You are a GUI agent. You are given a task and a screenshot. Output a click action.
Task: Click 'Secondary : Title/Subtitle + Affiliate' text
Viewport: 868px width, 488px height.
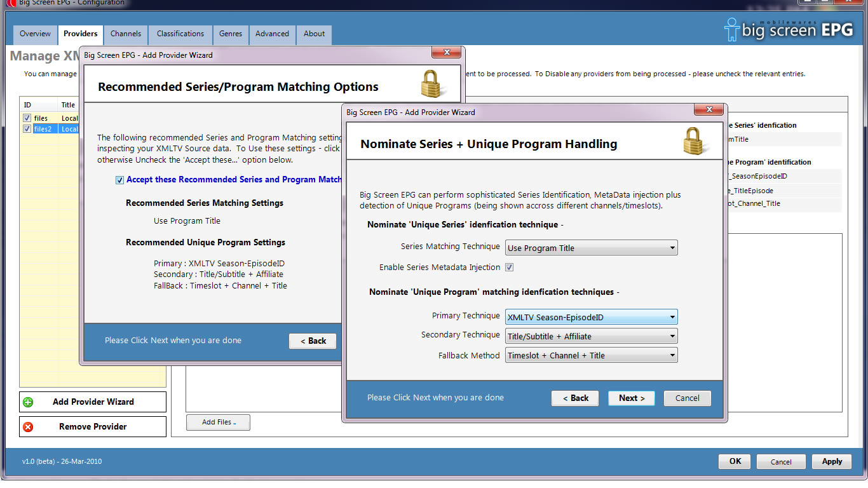[219, 274]
